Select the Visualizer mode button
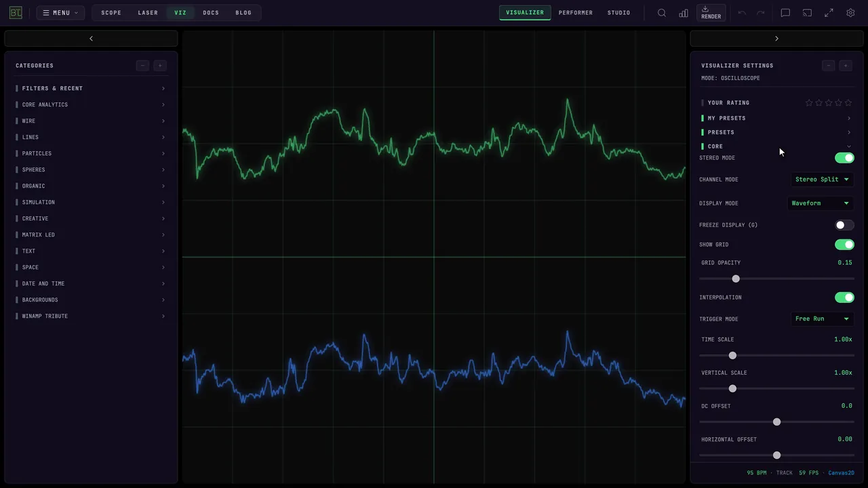 525,13
